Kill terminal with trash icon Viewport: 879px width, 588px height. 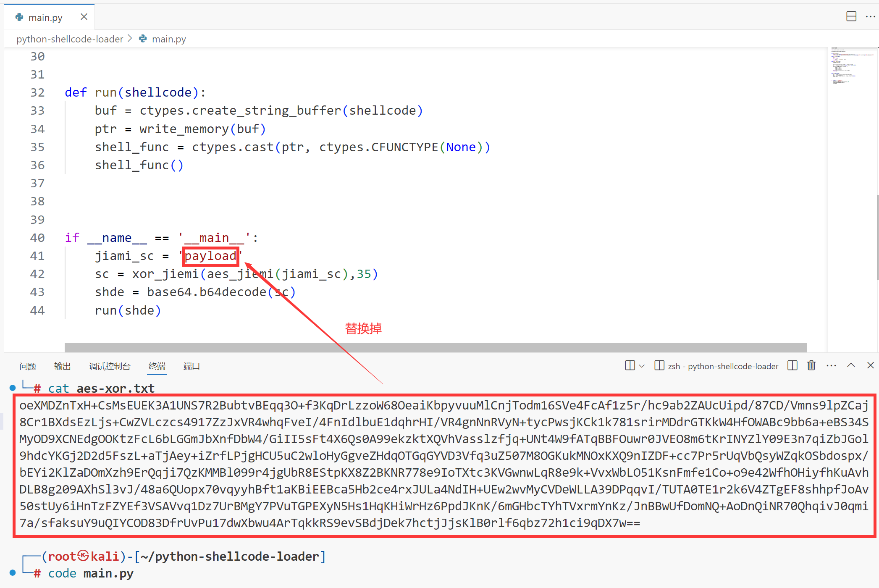coord(811,365)
